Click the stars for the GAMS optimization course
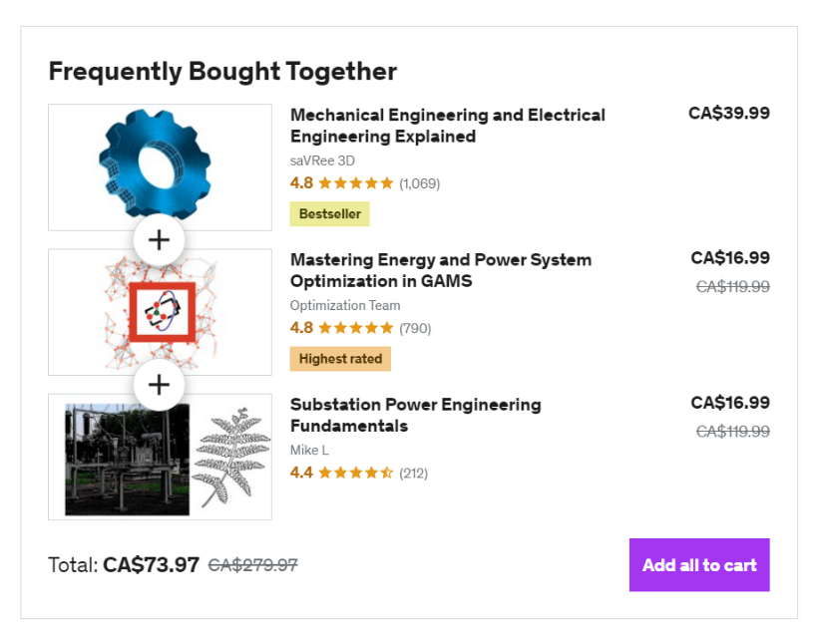 pyautogui.click(x=356, y=328)
